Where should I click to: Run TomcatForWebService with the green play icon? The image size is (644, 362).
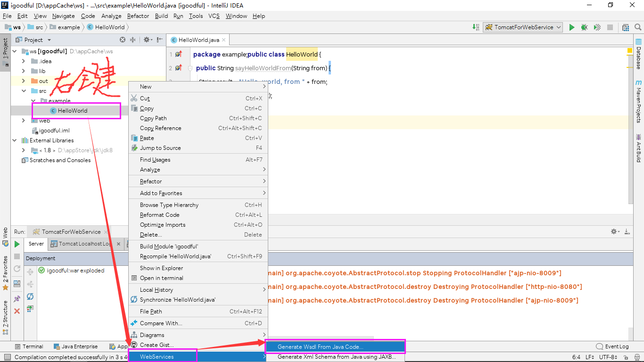pyautogui.click(x=571, y=27)
